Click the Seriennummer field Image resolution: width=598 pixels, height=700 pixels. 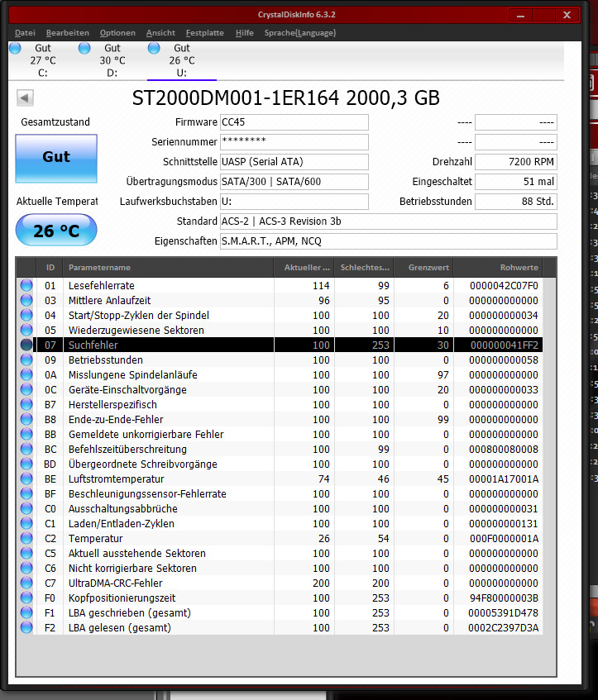[x=294, y=142]
